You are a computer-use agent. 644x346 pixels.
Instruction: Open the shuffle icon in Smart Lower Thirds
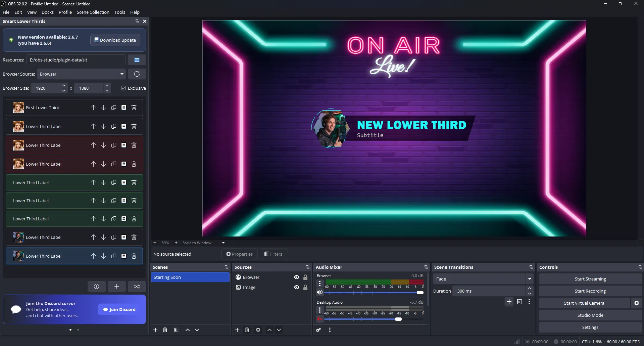tap(137, 286)
